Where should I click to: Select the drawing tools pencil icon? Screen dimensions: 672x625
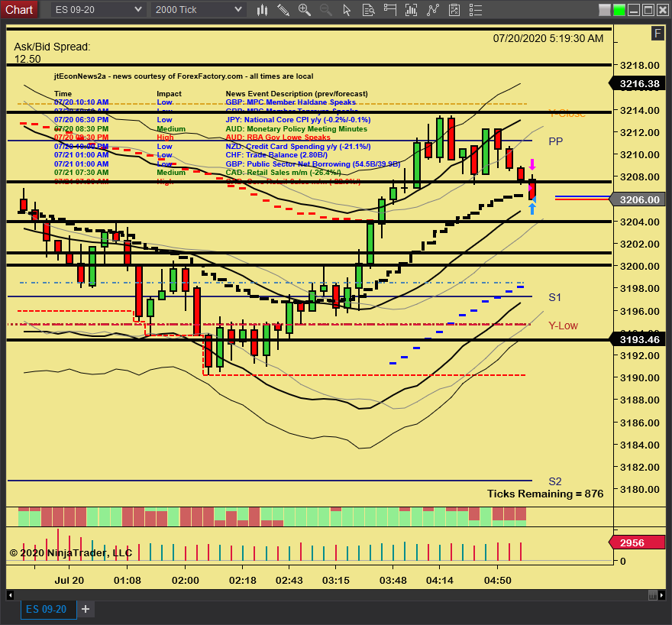click(x=283, y=10)
